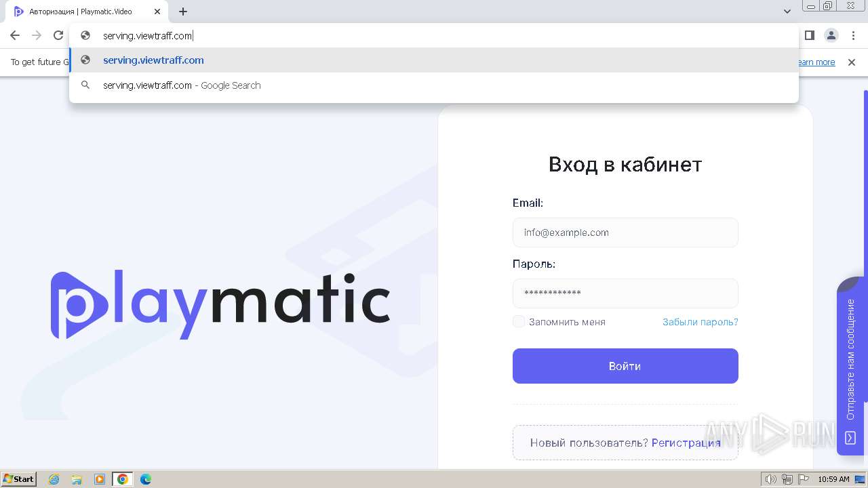Click the network tray icon

[787, 479]
